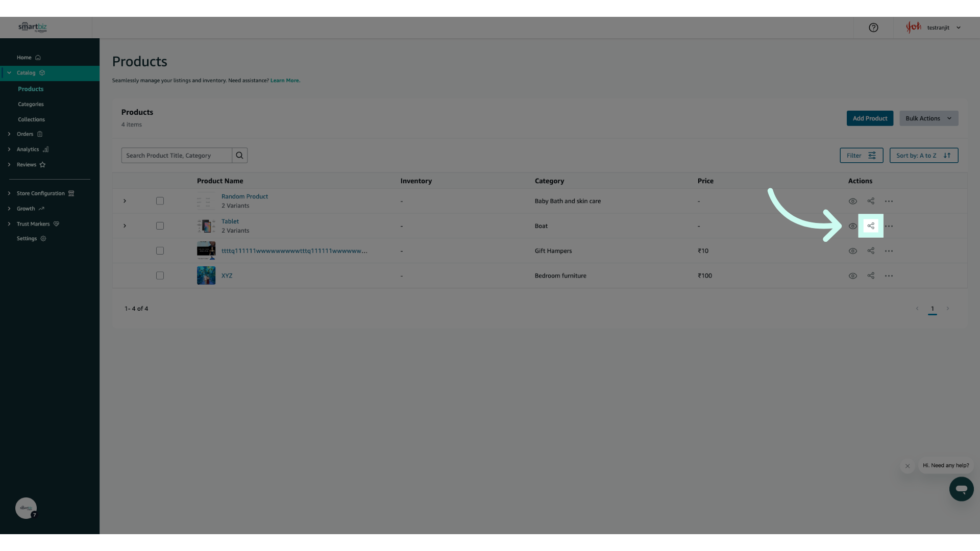Expand the Random Product variants row
980x551 pixels.
125,201
